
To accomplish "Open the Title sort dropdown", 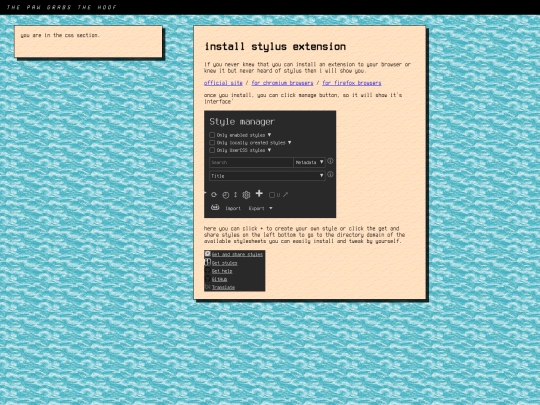I will 267,176.
